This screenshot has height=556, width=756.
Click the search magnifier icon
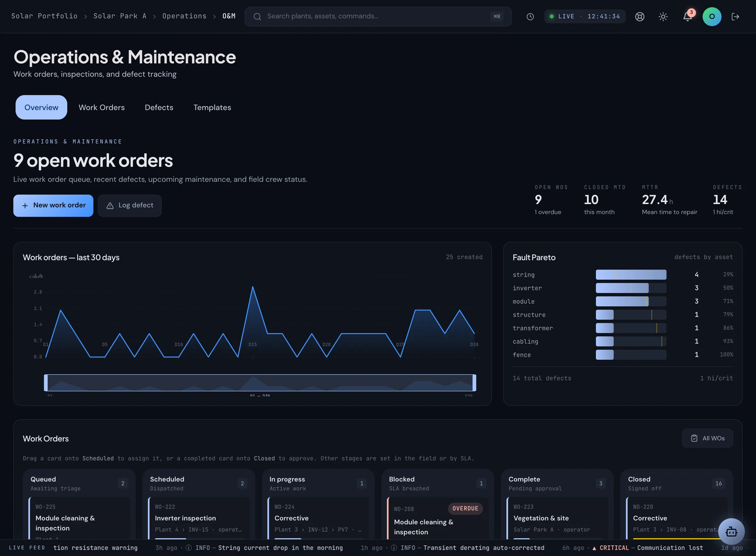point(257,16)
